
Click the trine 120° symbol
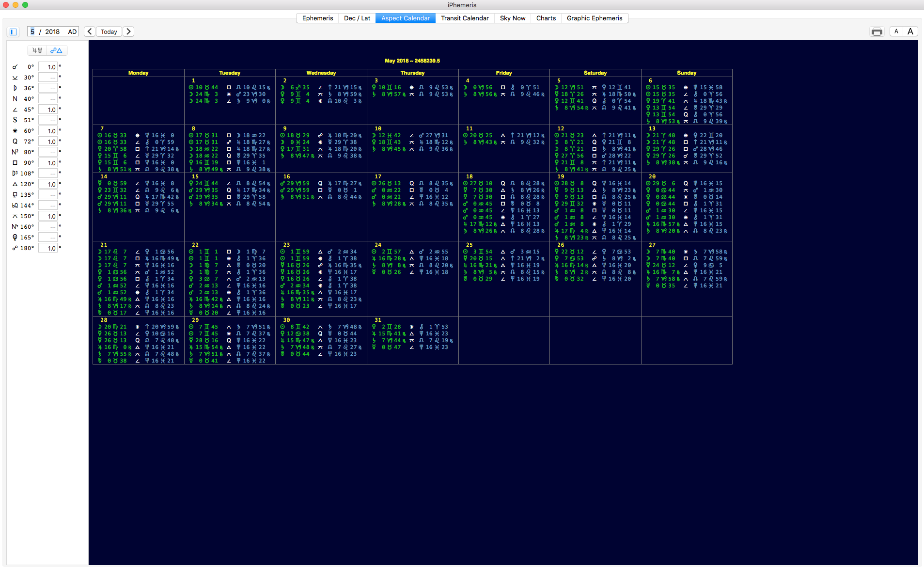[x=15, y=184]
